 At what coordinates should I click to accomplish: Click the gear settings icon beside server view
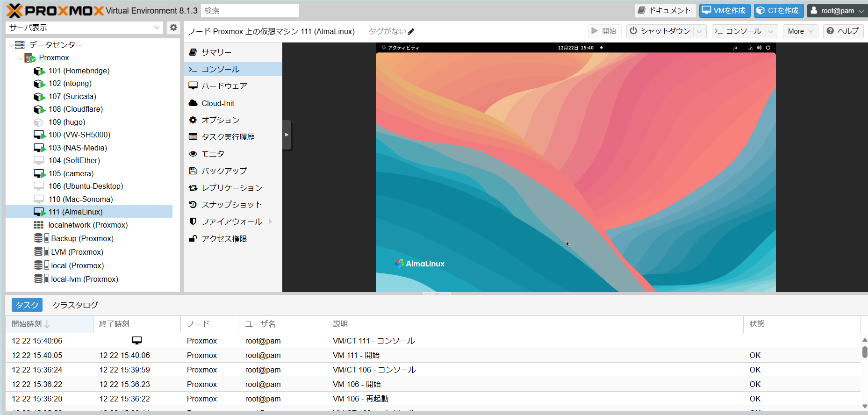pyautogui.click(x=173, y=28)
